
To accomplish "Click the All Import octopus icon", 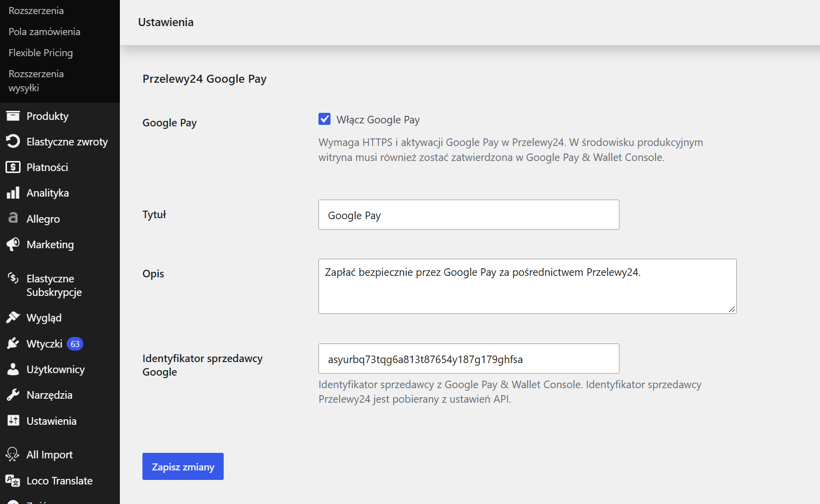I will pos(13,454).
